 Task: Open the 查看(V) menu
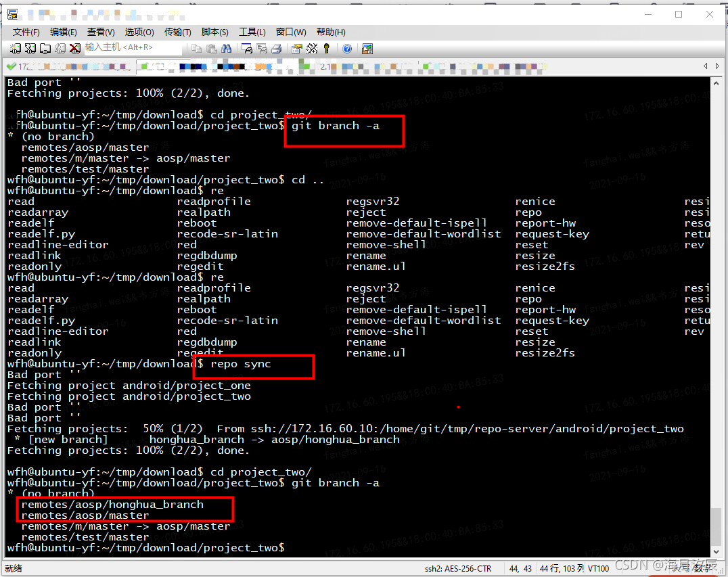[x=101, y=32]
